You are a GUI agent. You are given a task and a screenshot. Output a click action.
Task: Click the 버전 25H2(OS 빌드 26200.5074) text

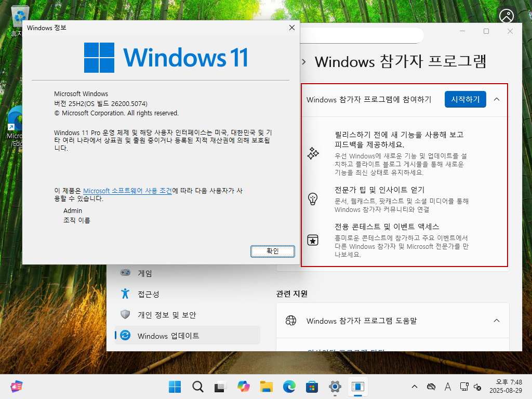click(x=101, y=103)
